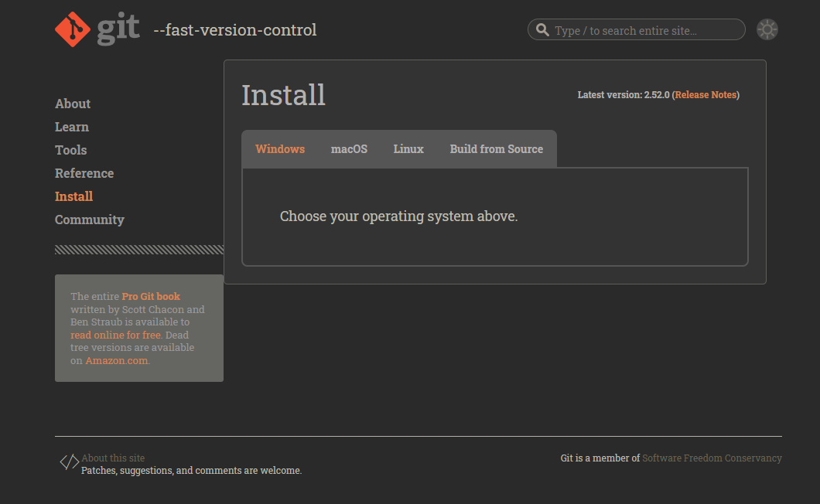820x504 pixels.
Task: Open Software Freedom Conservancy link
Action: pyautogui.click(x=712, y=458)
